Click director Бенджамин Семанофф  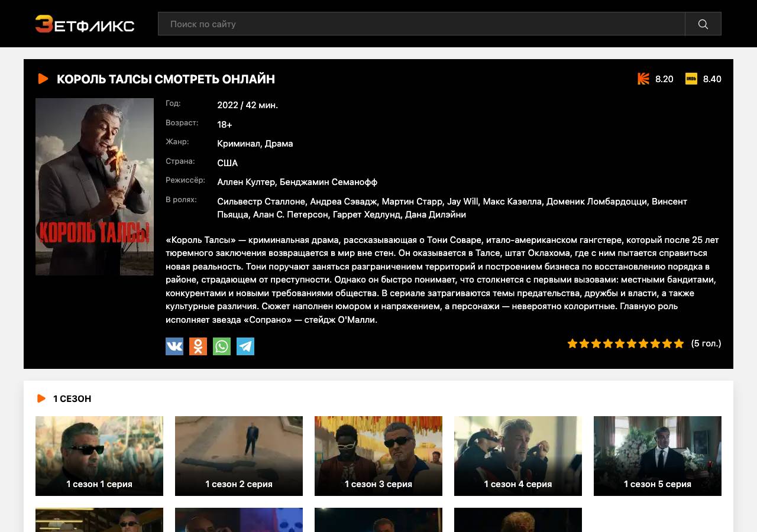[x=328, y=182]
